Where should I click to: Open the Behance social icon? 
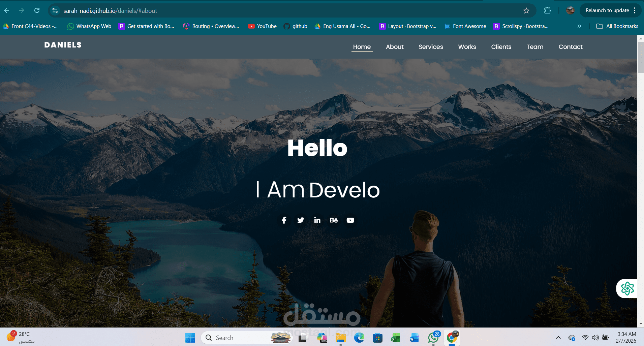(x=334, y=220)
